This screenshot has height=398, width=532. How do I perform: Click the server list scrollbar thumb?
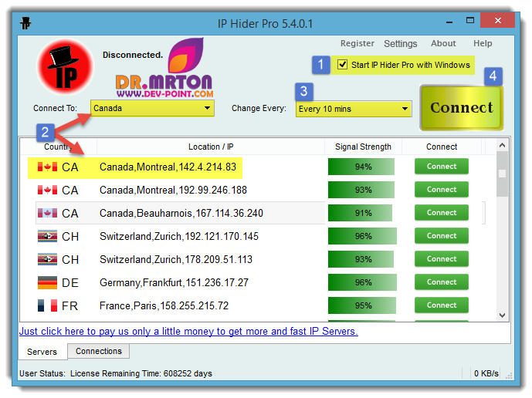tap(502, 174)
